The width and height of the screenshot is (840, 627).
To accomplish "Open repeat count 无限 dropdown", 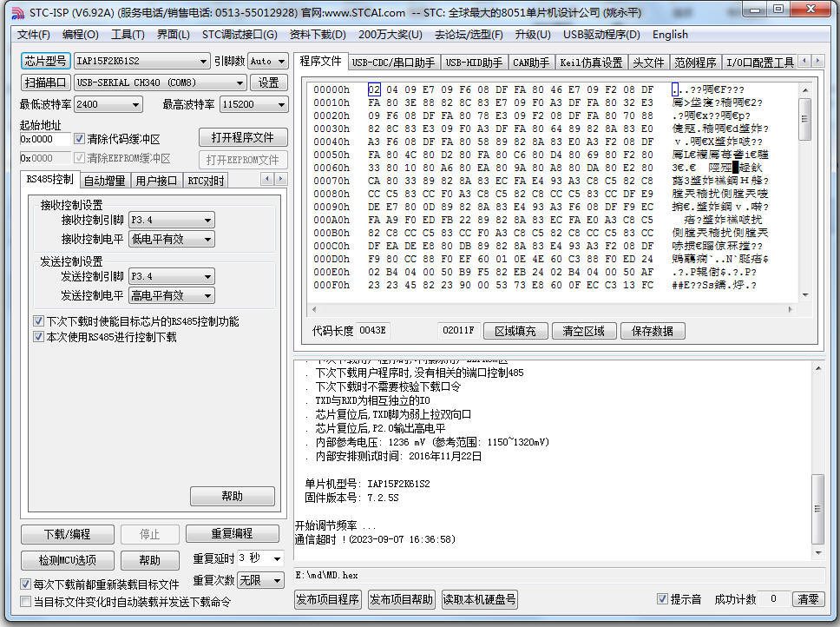I will click(260, 580).
